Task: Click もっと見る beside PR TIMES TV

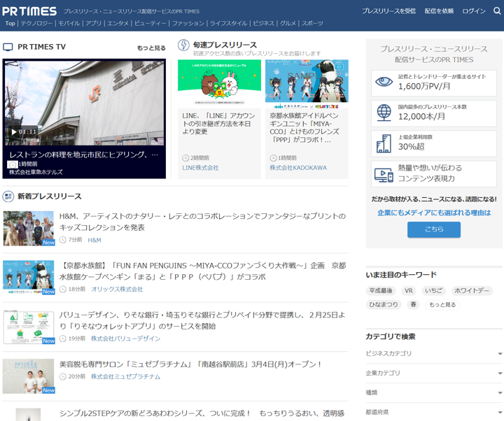Action: pos(151,48)
